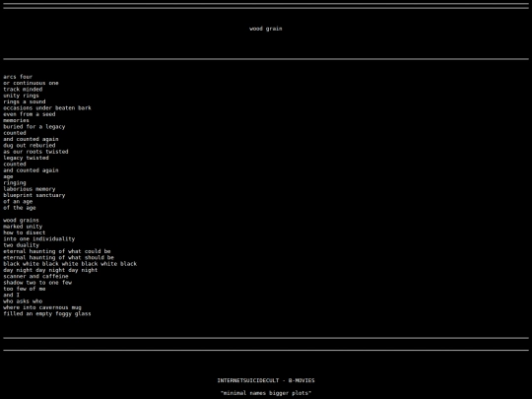
Task: Click the line 'even from a seed'
Action: (30, 114)
